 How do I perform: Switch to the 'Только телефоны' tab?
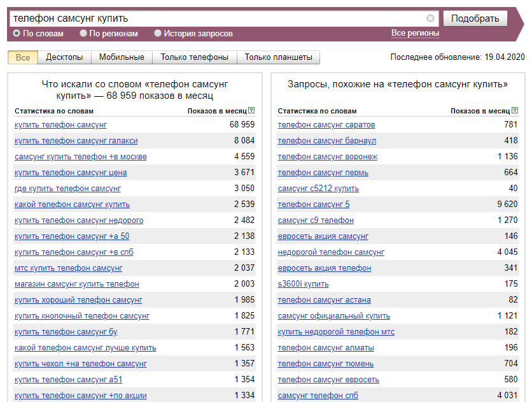(195, 57)
